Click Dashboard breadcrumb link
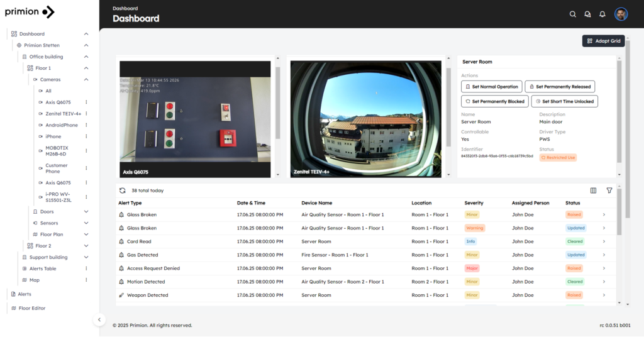Image resolution: width=644 pixels, height=337 pixels. point(125,8)
